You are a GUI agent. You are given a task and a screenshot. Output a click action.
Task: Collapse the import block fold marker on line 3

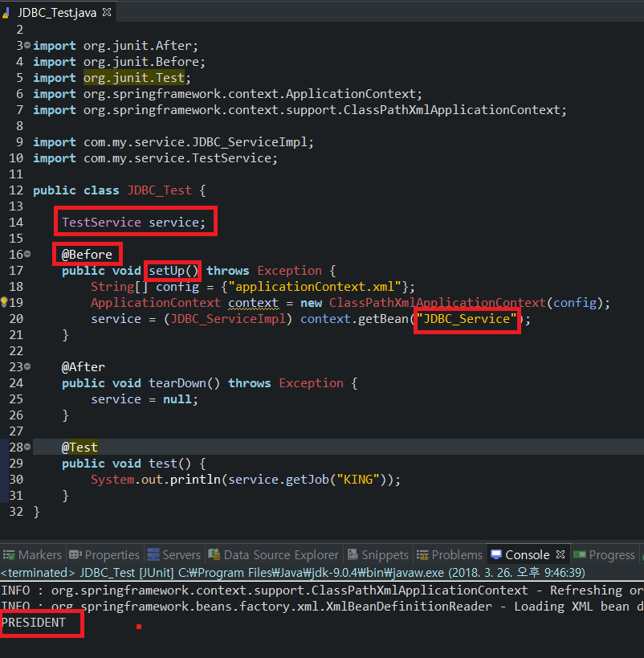[x=27, y=44]
